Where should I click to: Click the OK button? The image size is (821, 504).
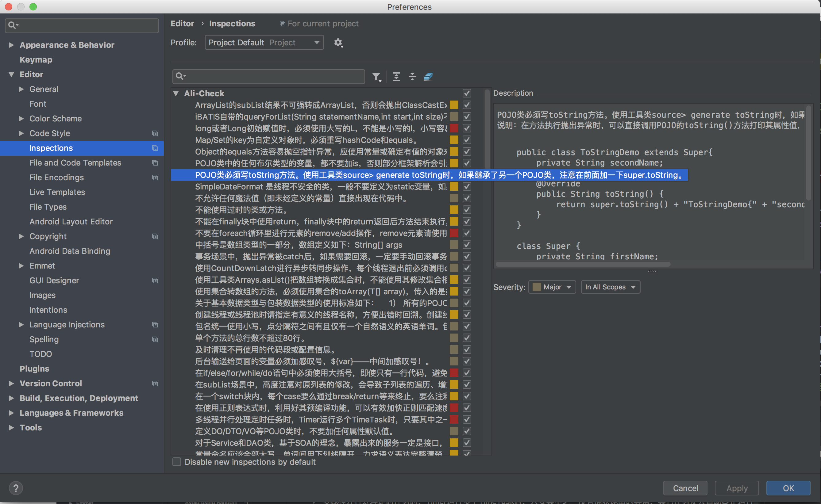(x=788, y=488)
